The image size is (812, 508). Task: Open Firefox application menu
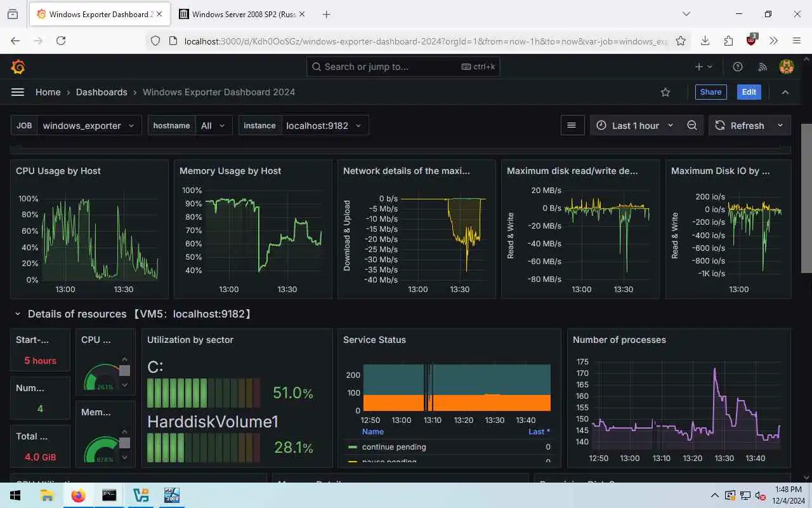tap(797, 41)
